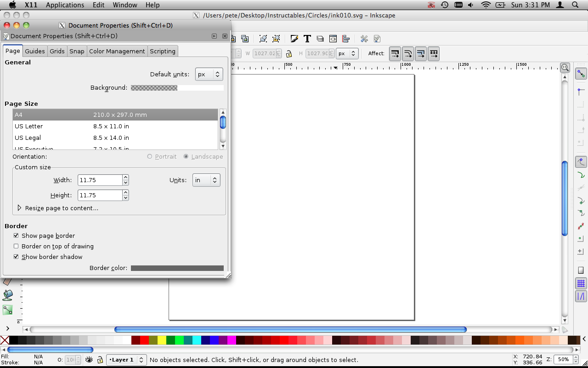The width and height of the screenshot is (588, 368).
Task: Open the Applications menu
Action: click(65, 5)
